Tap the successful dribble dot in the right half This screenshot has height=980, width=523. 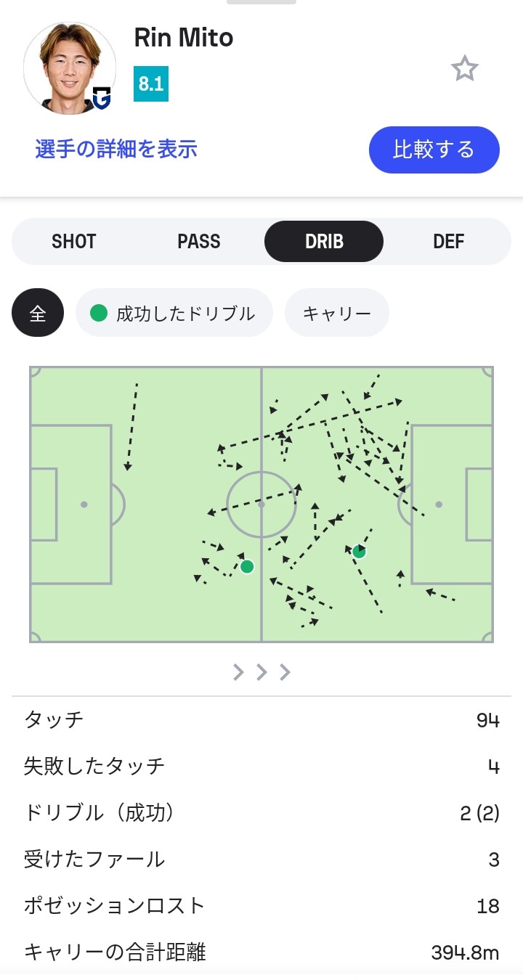point(359,552)
